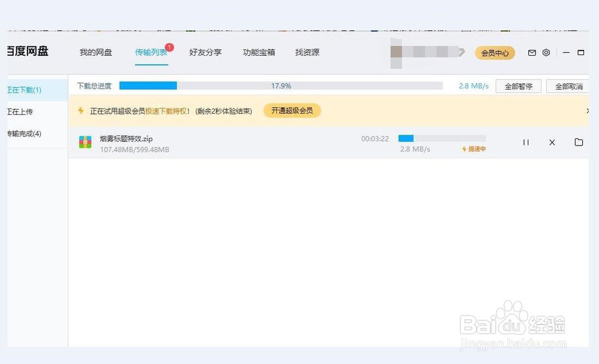Pause the 烟雾标题特效.zip download
The height and width of the screenshot is (364, 599).
click(526, 142)
